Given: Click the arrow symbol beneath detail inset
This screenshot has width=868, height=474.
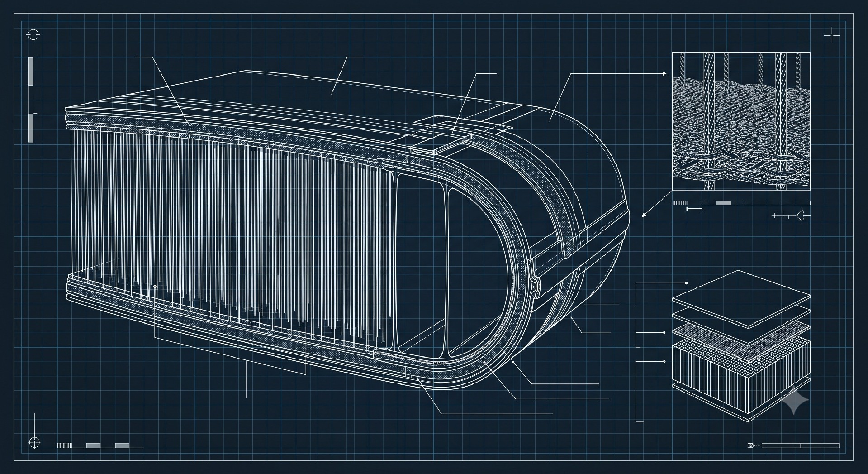Looking at the screenshot, I should [791, 215].
